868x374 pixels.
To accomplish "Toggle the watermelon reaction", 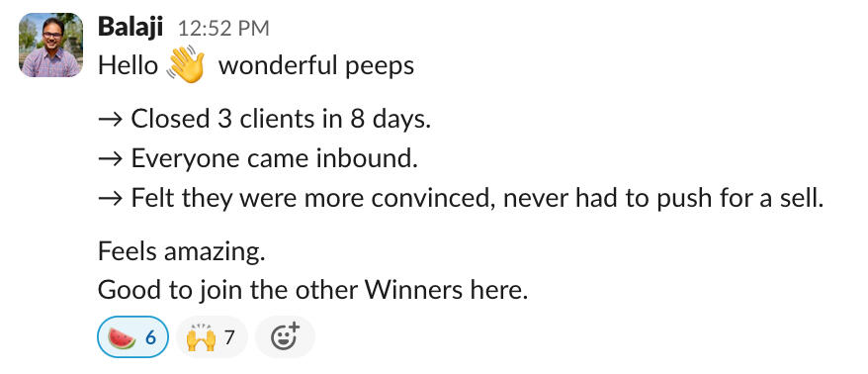I will (132, 336).
